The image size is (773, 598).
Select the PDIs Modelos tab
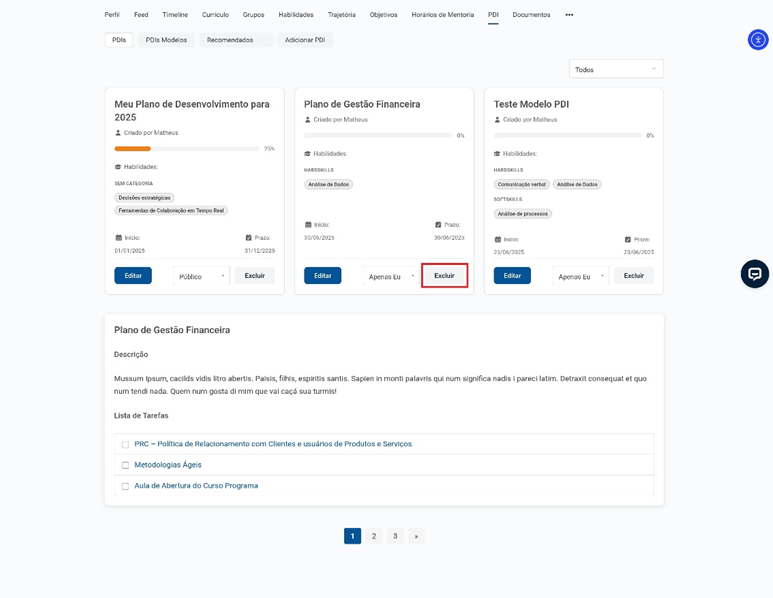[166, 40]
